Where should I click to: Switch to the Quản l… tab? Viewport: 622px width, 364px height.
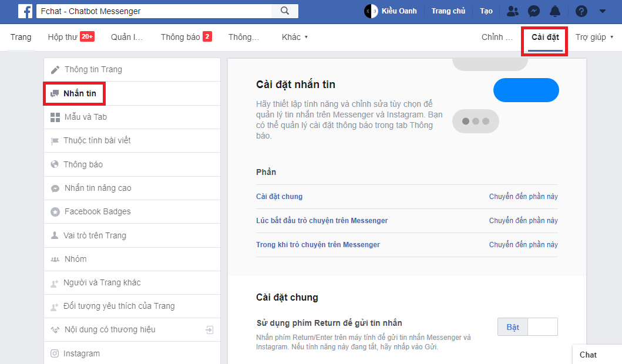click(126, 37)
